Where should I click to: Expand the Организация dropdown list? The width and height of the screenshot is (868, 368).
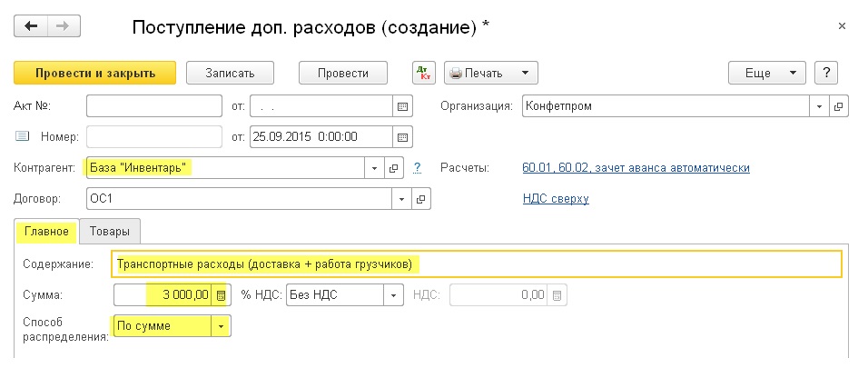(x=819, y=105)
